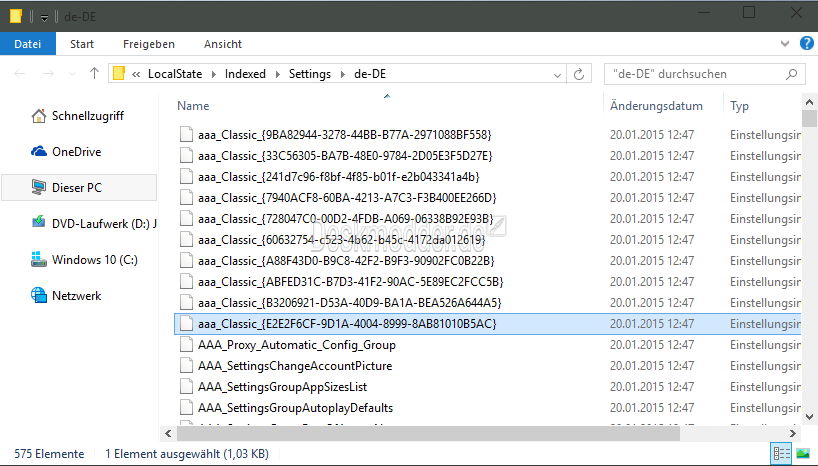Expand the ribbon with the chevron
Viewport: 818px width, 466px height.
tap(785, 44)
